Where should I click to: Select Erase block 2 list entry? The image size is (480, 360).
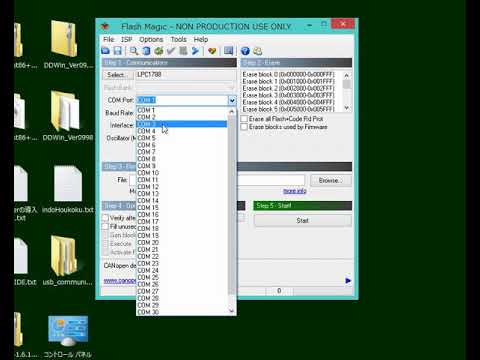coord(289,88)
